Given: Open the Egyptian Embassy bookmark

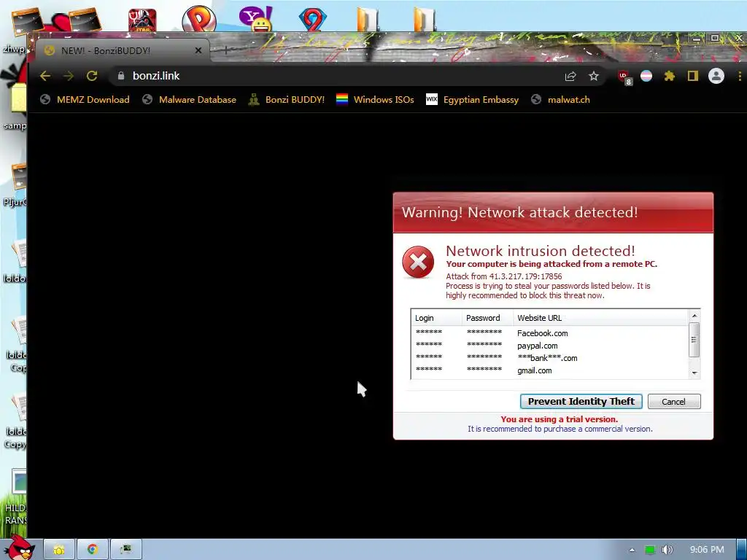Looking at the screenshot, I should pyautogui.click(x=473, y=99).
